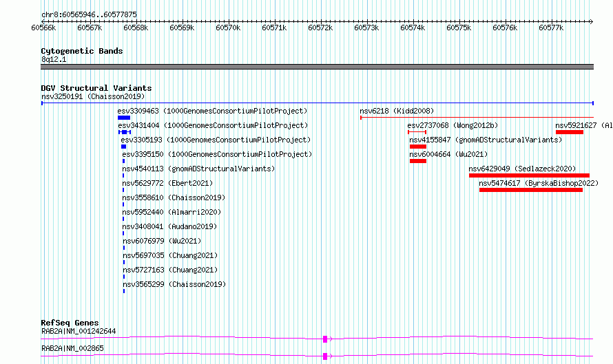613x364 pixels.
Task: Select the nsv3558610 (Chaisson2019) label
Action: pos(174,197)
